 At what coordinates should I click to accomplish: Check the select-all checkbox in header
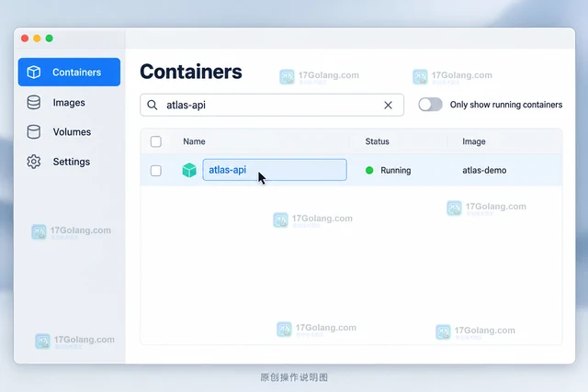tap(156, 141)
